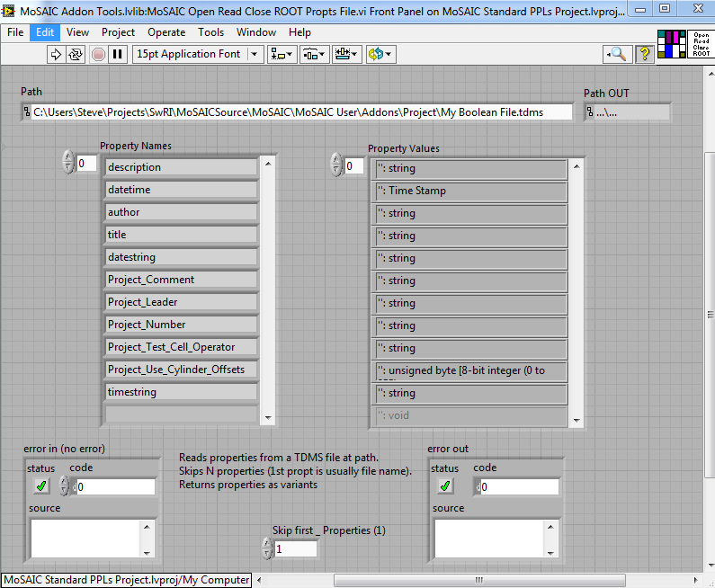
Task: Select the 'author' property name entry
Action: coord(181,212)
